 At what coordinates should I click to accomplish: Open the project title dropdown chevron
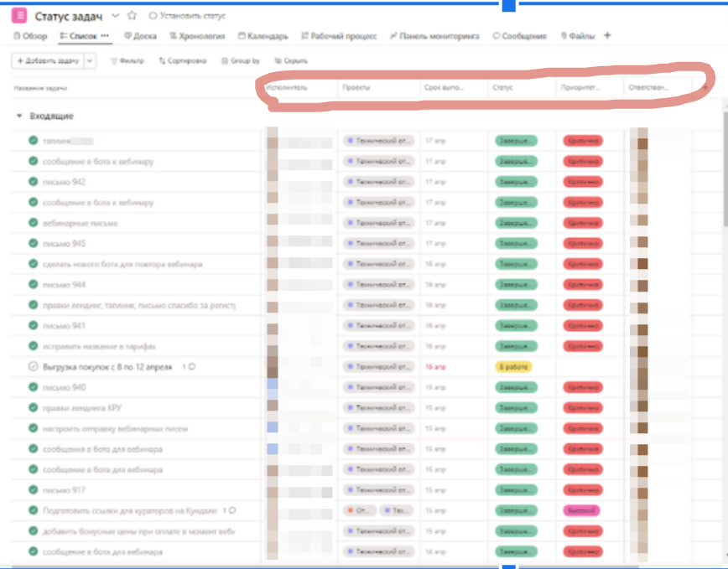115,16
